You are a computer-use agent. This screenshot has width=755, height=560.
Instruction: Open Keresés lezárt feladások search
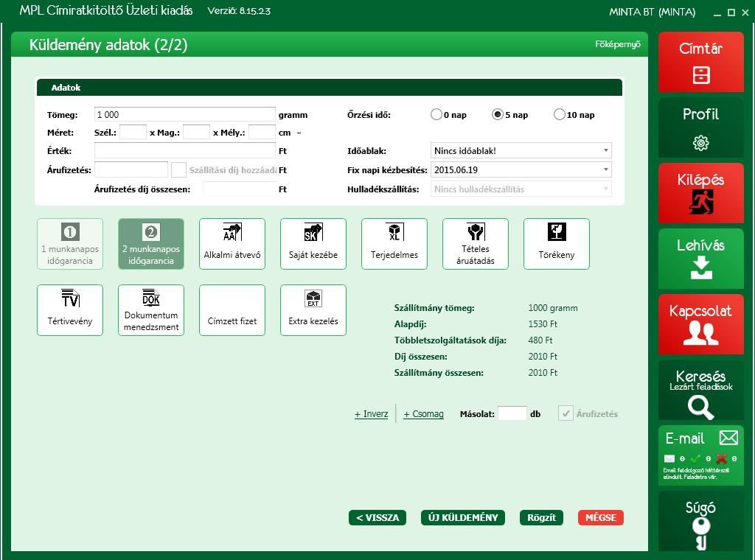tap(700, 391)
